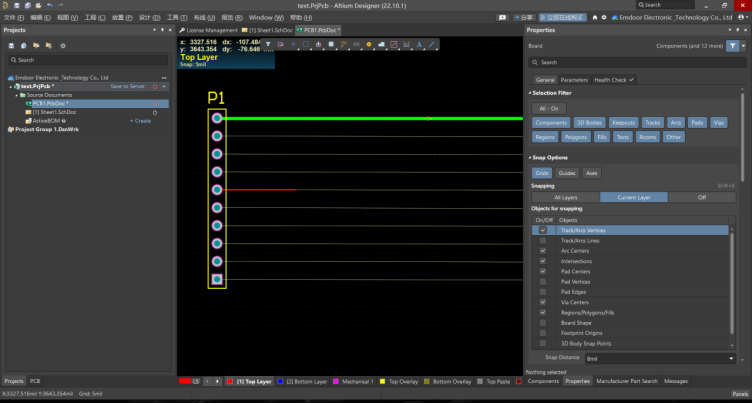Uncheck the Via Centers snapping checkbox
This screenshot has width=753, height=404.
(x=543, y=301)
